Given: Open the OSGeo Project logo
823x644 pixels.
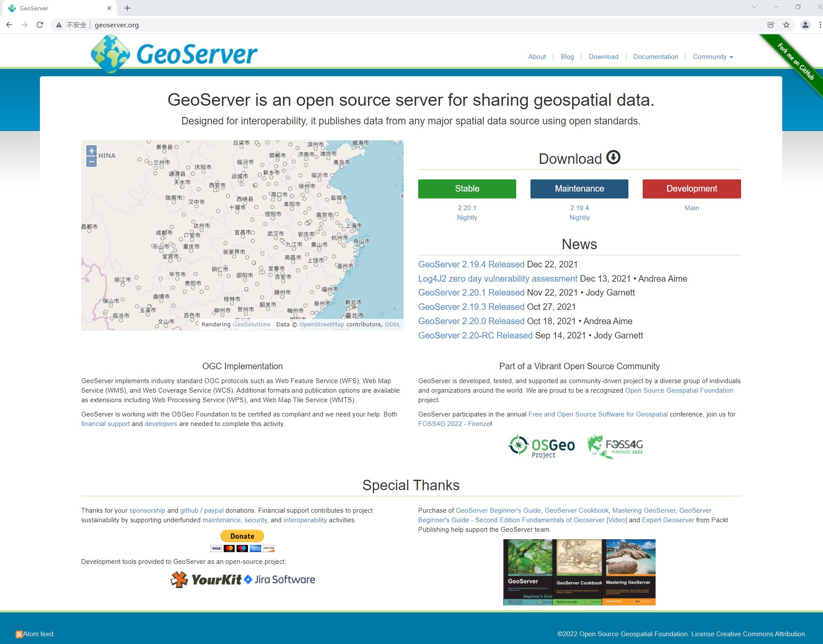Looking at the screenshot, I should 541,446.
